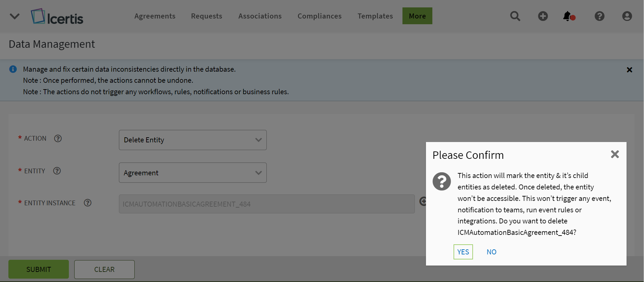Click help icon beside ENTITY label
Screen dimensions: 644x282
57,171
